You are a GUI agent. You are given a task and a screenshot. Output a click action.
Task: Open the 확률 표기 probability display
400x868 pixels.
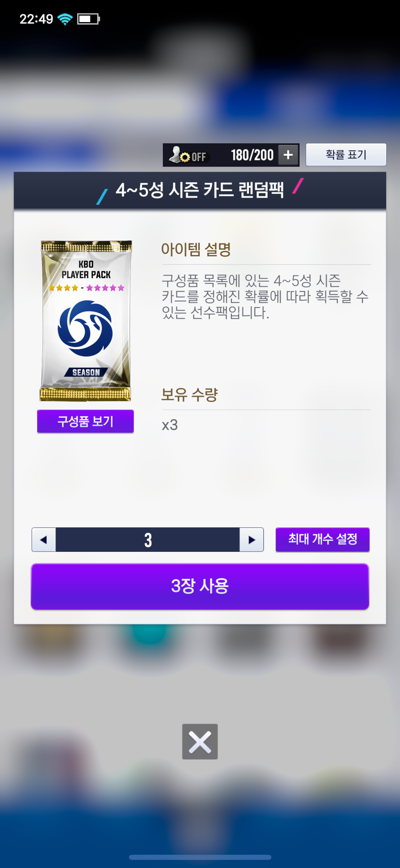tap(346, 155)
